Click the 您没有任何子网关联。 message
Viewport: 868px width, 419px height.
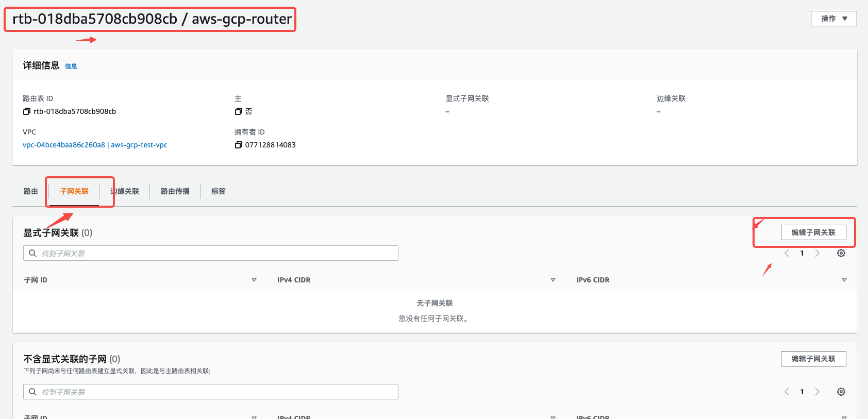point(435,319)
